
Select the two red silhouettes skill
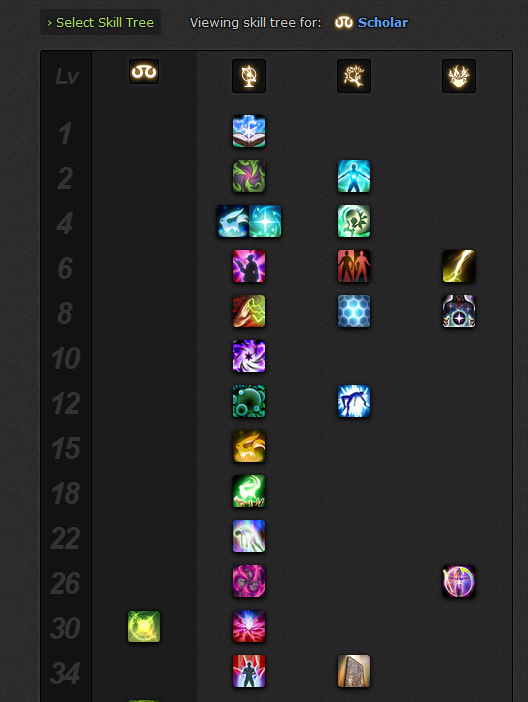coord(354,266)
